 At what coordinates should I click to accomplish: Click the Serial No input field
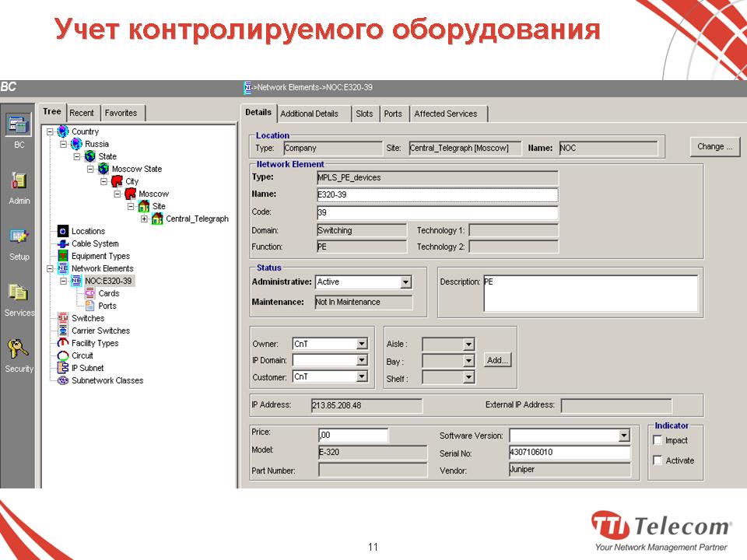569,453
